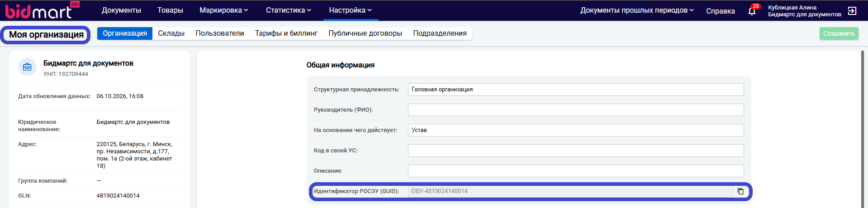Click the page vertical scrollbar
The image size is (868, 208).
pos(863,129)
